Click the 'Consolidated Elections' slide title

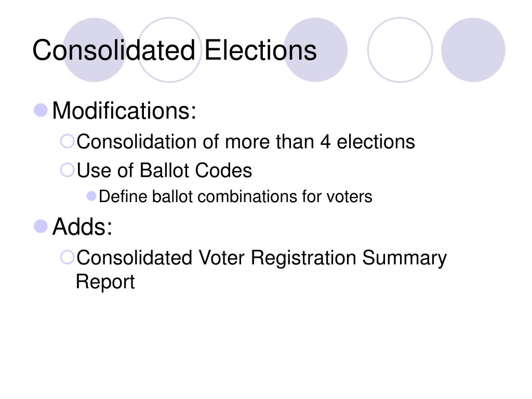point(175,50)
